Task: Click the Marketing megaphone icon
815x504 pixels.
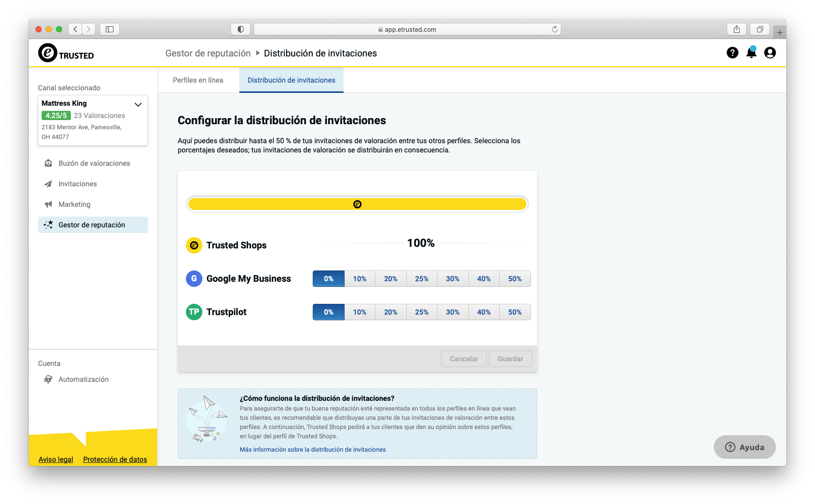Action: pos(48,204)
